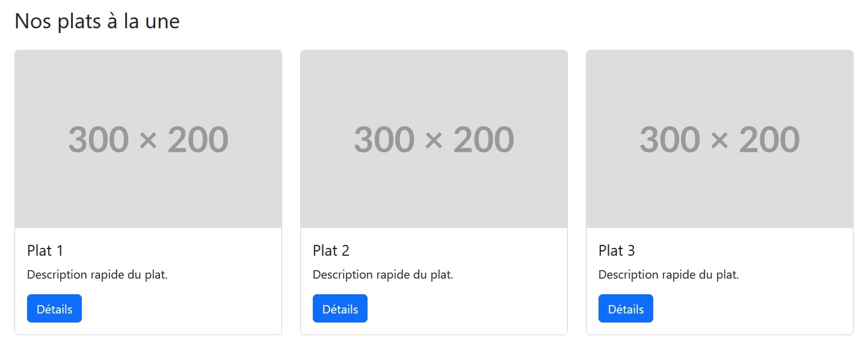Viewport: 868px width, 346px height.
Task: Open details for Plat 2
Action: tap(340, 309)
